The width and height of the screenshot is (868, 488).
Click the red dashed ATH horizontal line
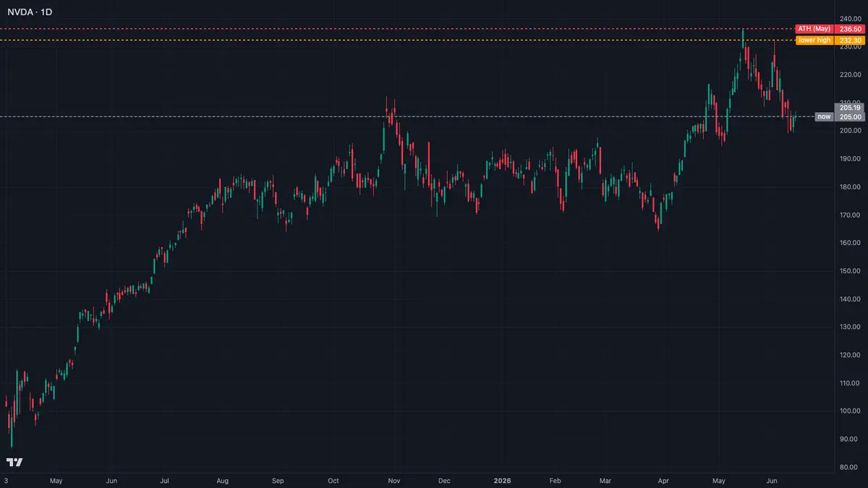(396, 29)
